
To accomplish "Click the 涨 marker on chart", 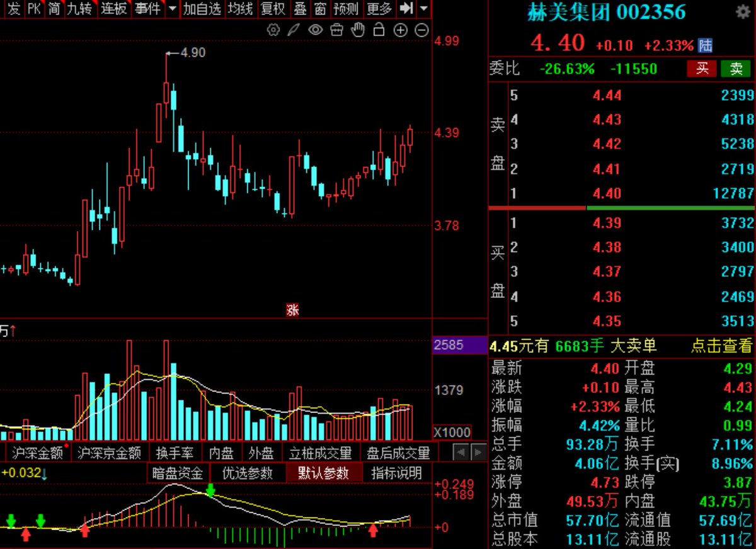I will point(292,310).
